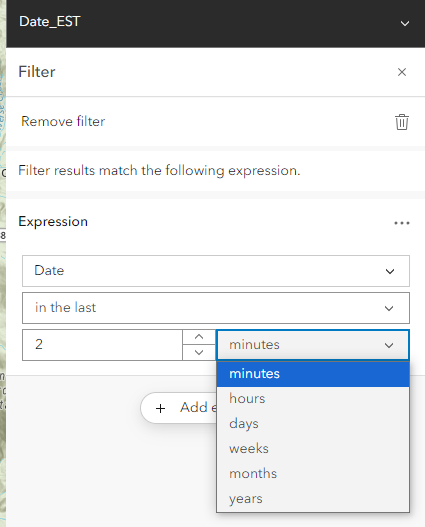Increase the number with up stepper arrow

199,337
